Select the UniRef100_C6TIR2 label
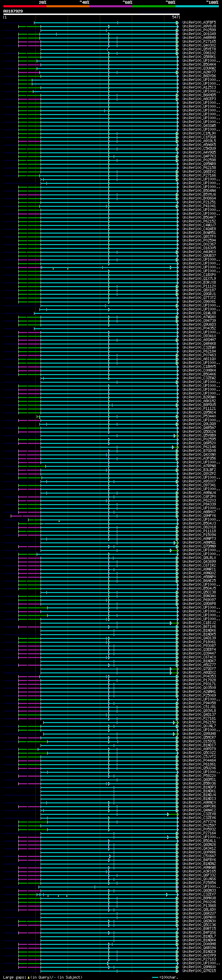 point(199,565)
